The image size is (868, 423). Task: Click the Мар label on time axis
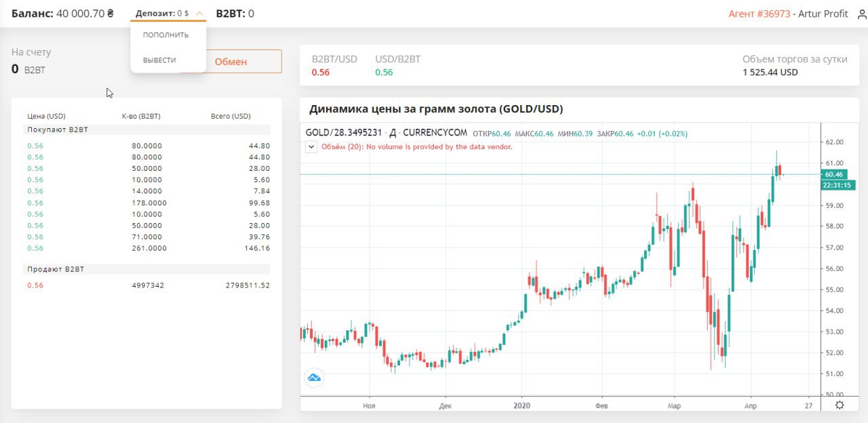(x=674, y=405)
